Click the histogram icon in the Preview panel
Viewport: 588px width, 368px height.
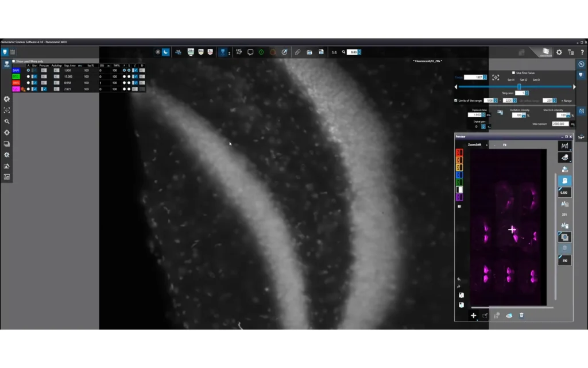coord(565,145)
